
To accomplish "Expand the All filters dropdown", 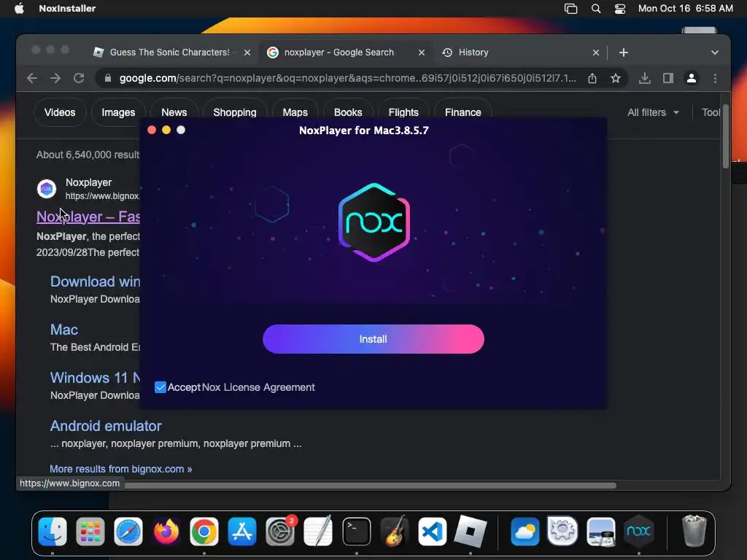I will [653, 112].
